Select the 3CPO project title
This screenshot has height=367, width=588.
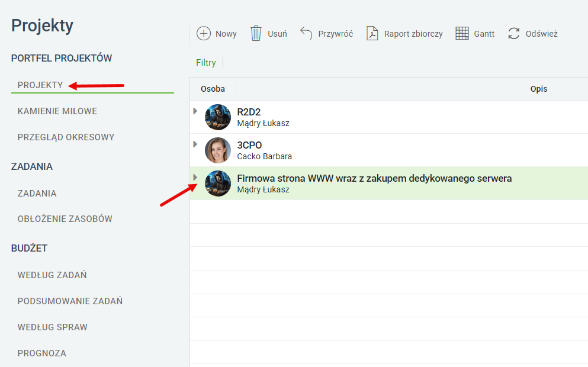pyautogui.click(x=249, y=145)
